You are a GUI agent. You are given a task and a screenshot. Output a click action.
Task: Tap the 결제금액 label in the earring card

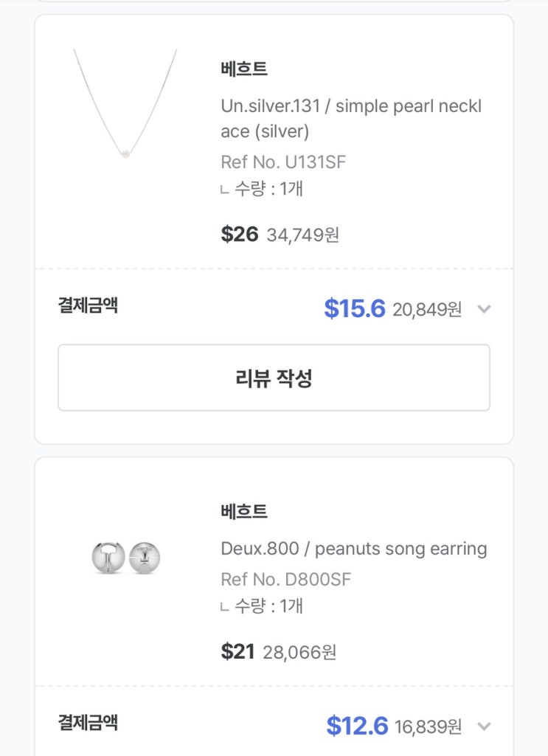coord(88,723)
